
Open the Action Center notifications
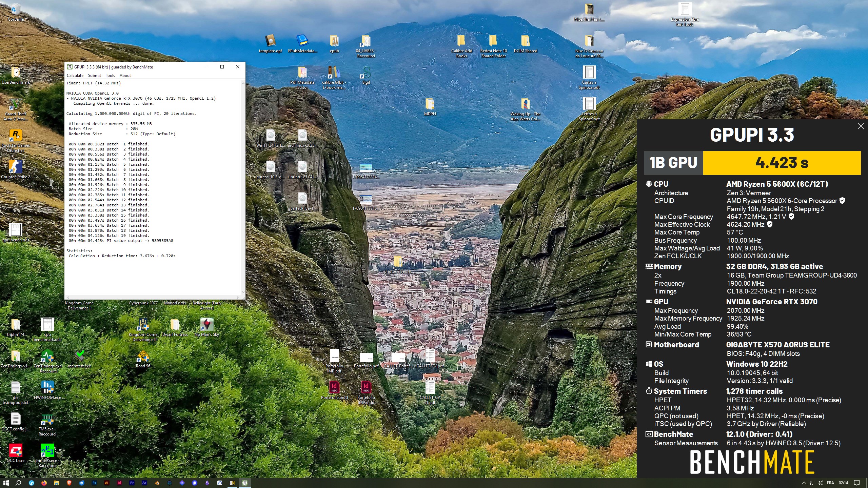pyautogui.click(x=857, y=483)
